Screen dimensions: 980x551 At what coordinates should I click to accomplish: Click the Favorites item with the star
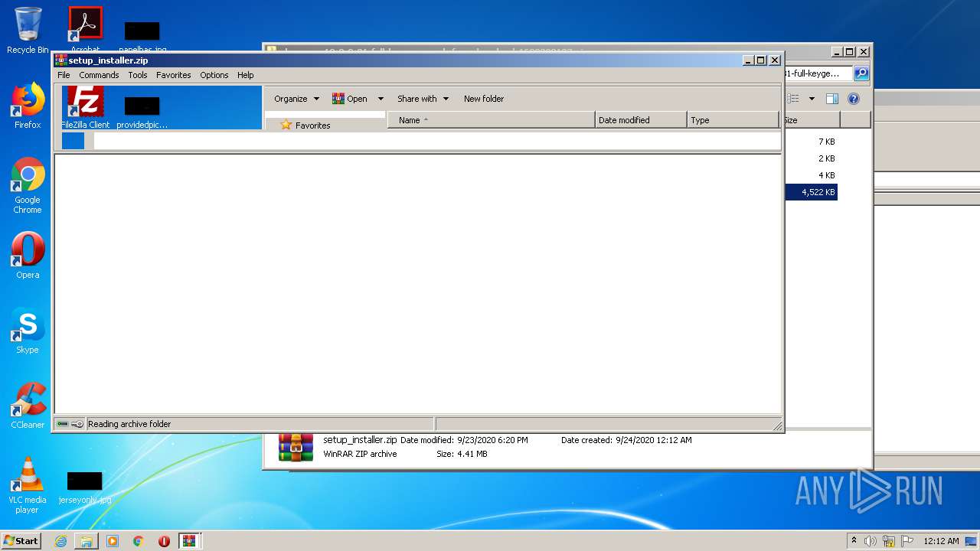click(x=305, y=126)
